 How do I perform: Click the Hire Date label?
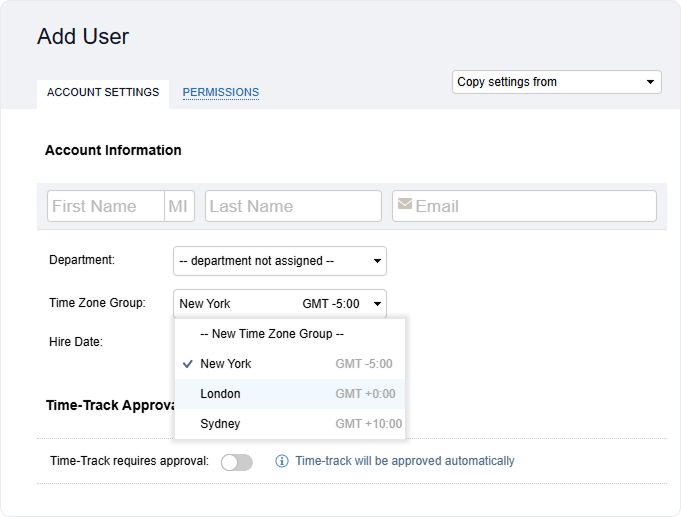click(x=76, y=341)
